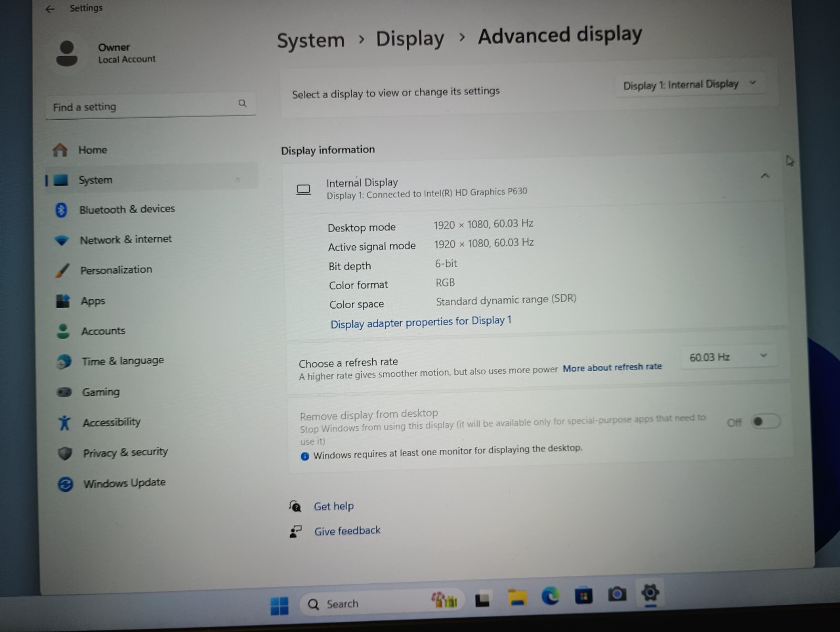Open Microsoft Store from the taskbar
840x632 pixels.
click(583, 596)
